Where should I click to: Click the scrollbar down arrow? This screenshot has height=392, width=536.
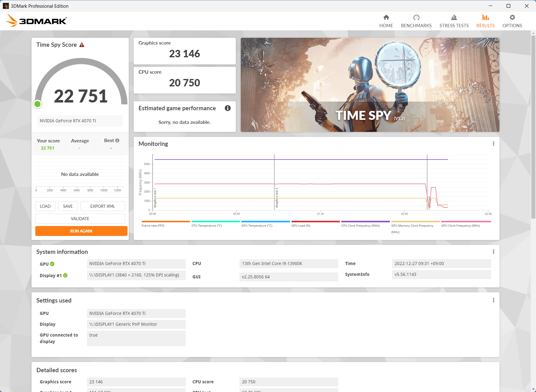point(533,389)
